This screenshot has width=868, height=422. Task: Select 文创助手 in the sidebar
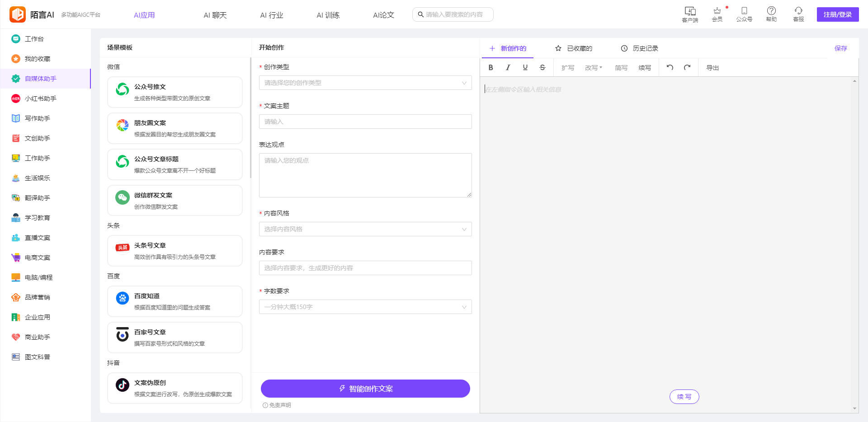click(x=45, y=138)
